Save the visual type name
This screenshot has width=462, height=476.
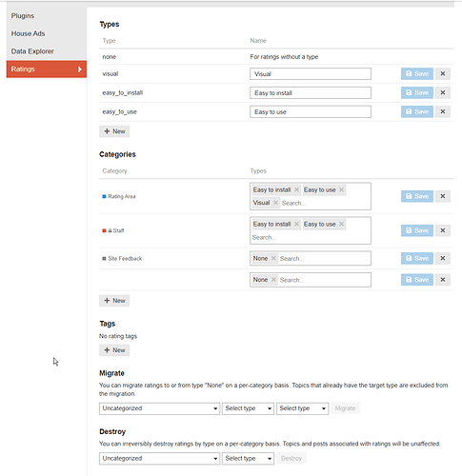pyautogui.click(x=416, y=73)
